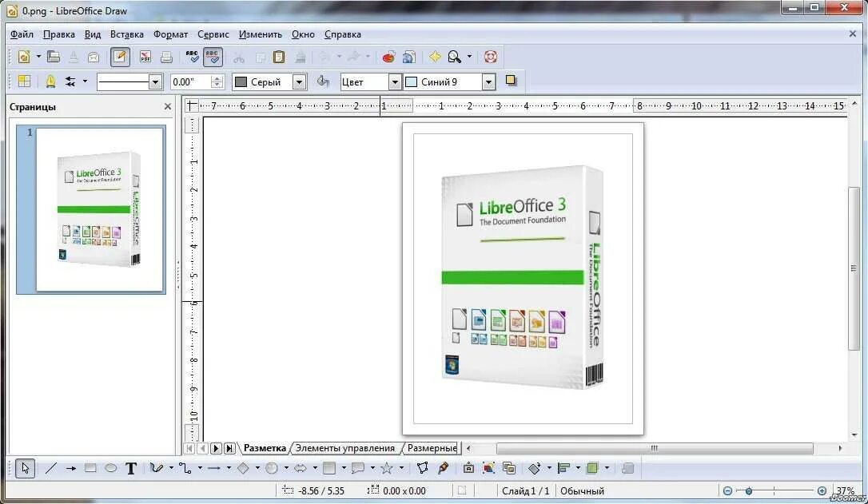Open LibreOffice Help lifebuoy icon
The image size is (868, 504).
point(491,57)
